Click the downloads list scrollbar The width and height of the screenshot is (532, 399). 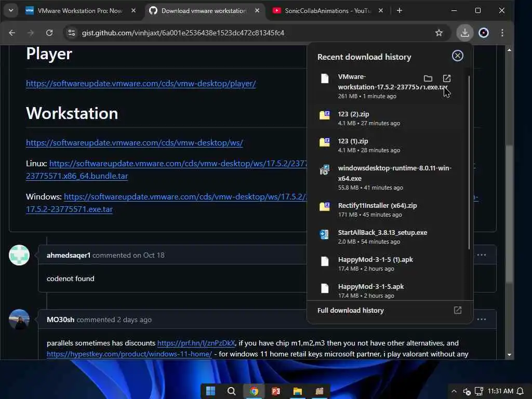(469, 162)
